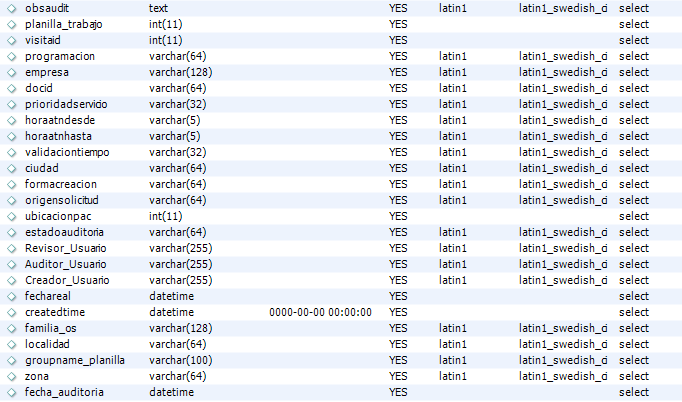Select the prioridadservicio column name

coord(66,104)
